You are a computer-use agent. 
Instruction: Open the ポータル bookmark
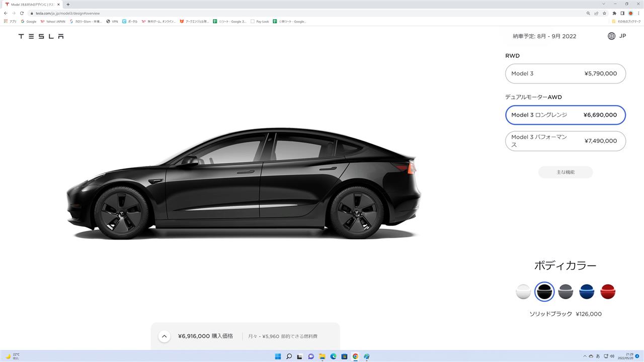(x=130, y=22)
